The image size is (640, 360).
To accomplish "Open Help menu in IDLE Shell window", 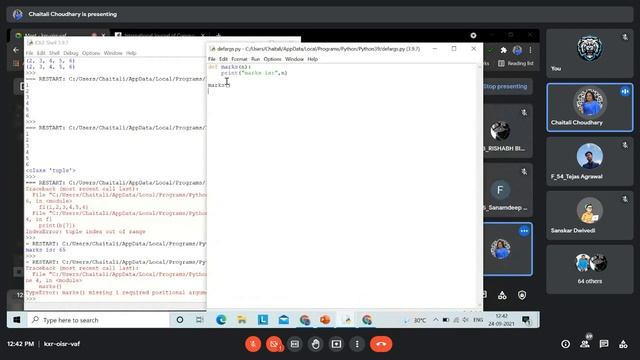I will click(x=131, y=53).
